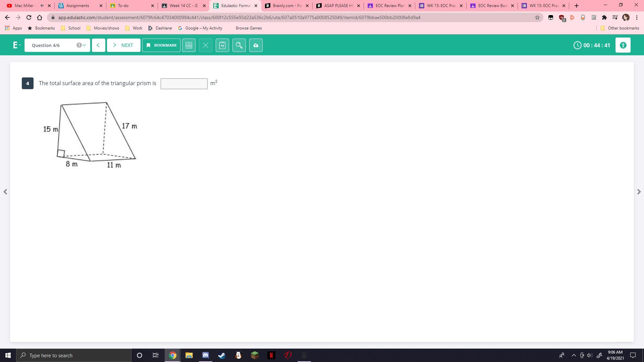Open Chrome three-dot menu
Viewport: 644px width, 362px height.
637,17
